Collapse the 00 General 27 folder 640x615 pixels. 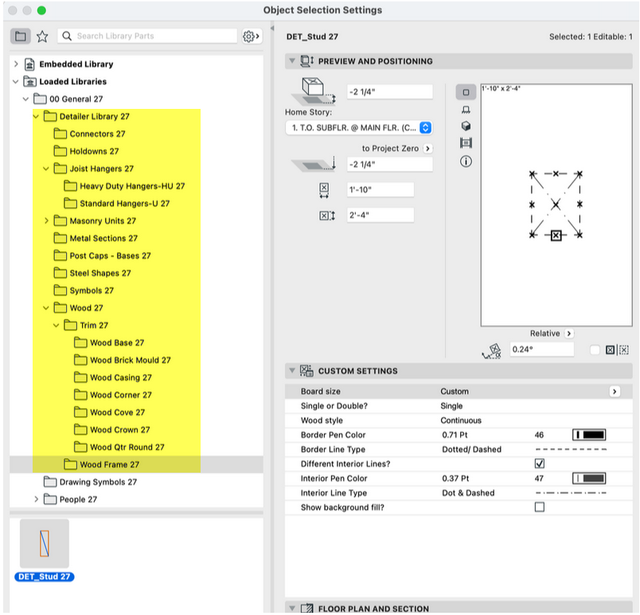point(26,99)
